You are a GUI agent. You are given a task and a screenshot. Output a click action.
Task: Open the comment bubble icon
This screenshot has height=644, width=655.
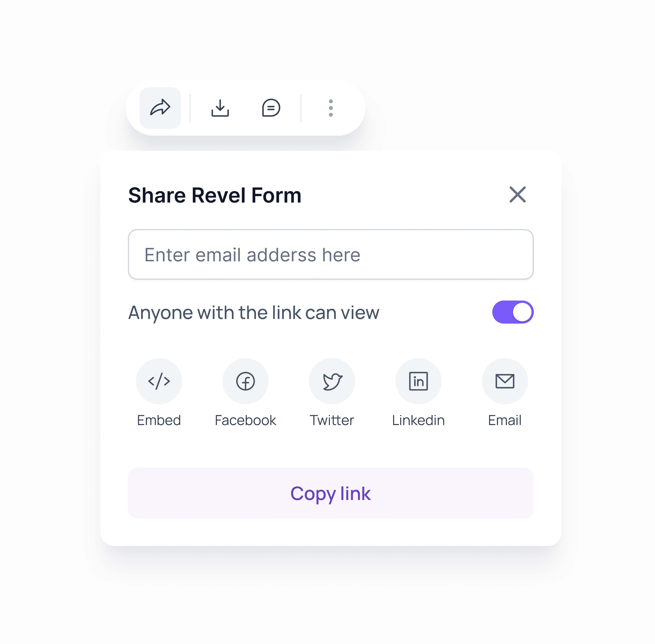click(271, 108)
